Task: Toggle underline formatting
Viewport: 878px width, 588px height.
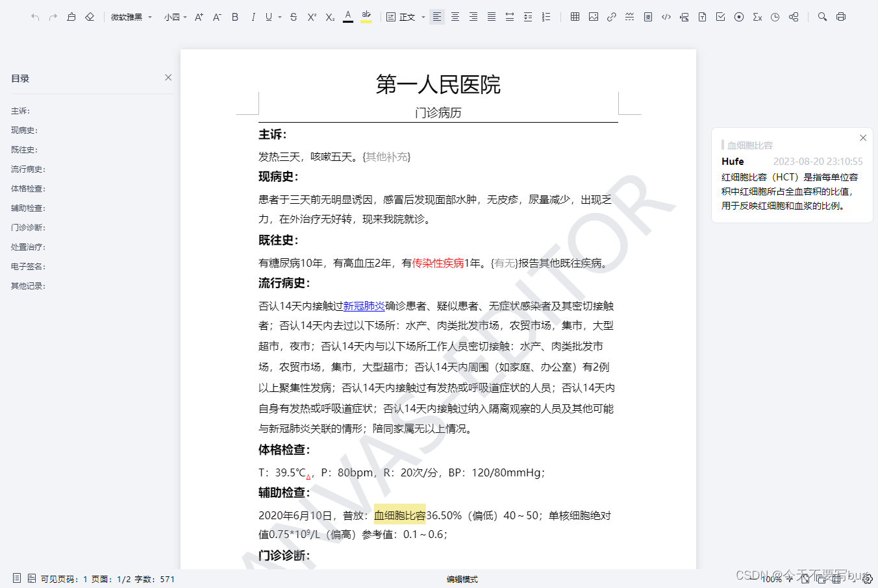Action: (x=269, y=17)
